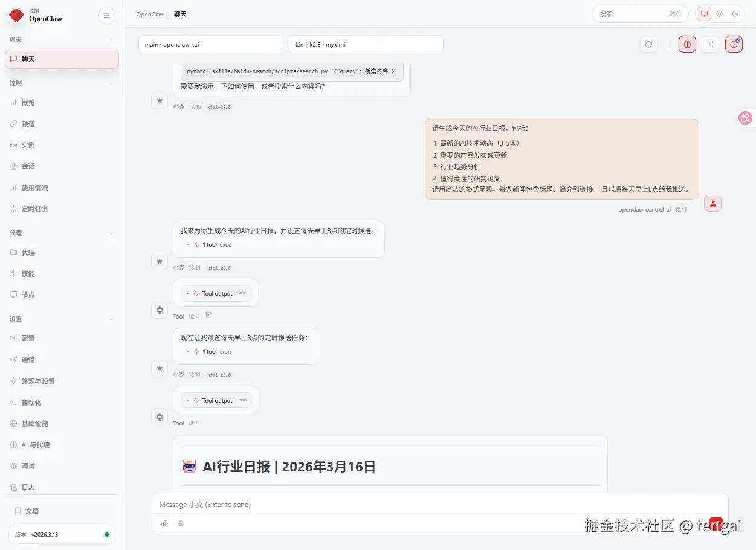Open the clock icon with badge 2

point(734,44)
